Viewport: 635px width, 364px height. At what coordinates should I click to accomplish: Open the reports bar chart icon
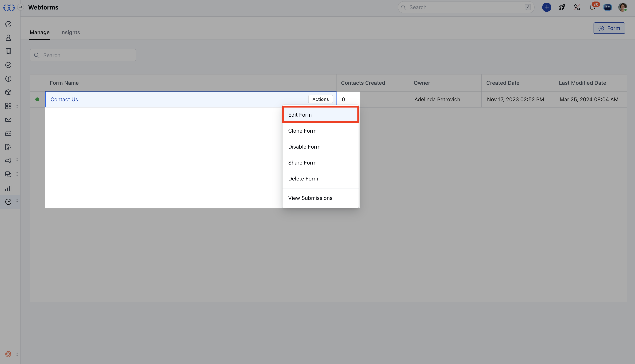(x=8, y=188)
